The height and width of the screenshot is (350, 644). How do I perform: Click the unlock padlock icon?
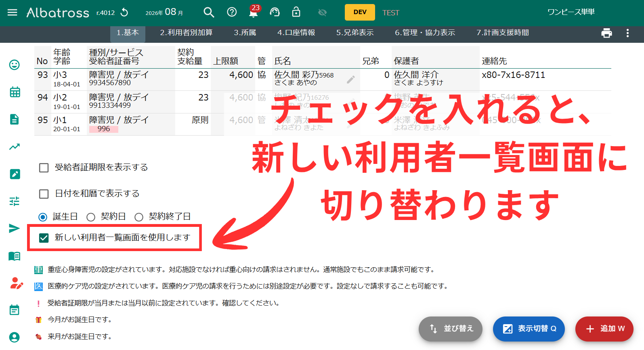pos(296,12)
